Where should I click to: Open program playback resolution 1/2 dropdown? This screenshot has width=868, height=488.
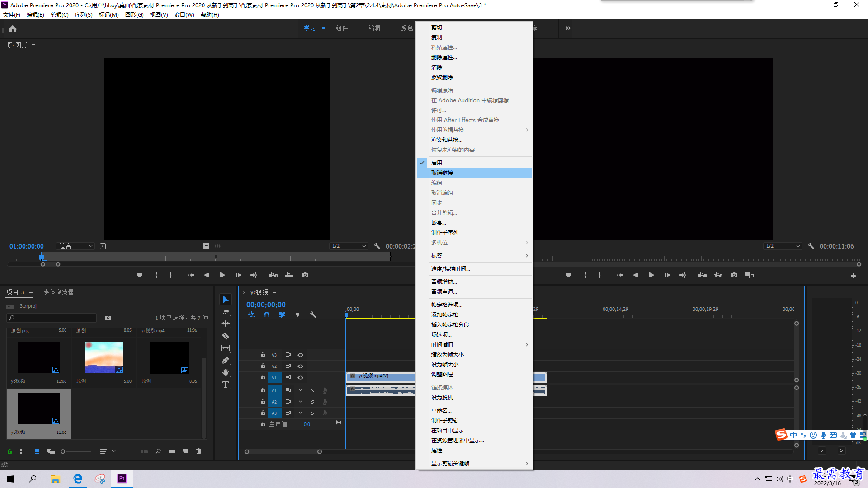(x=783, y=246)
